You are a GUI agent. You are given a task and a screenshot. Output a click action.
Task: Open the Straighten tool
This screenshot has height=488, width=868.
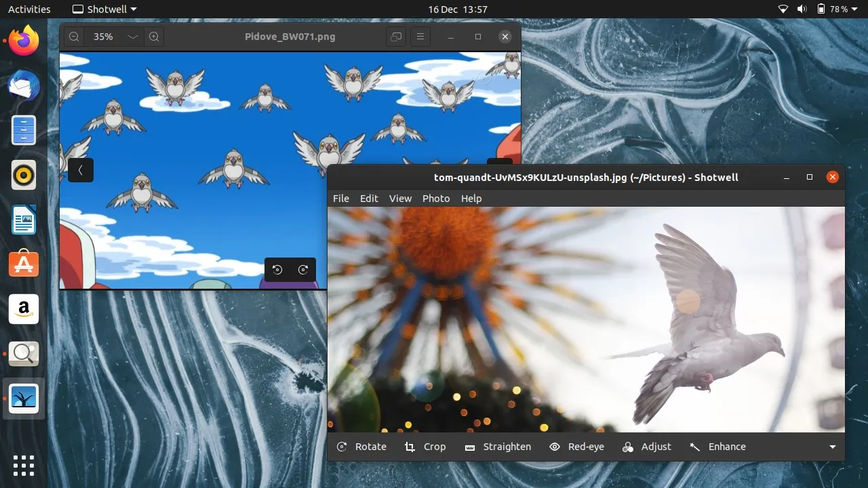498,447
